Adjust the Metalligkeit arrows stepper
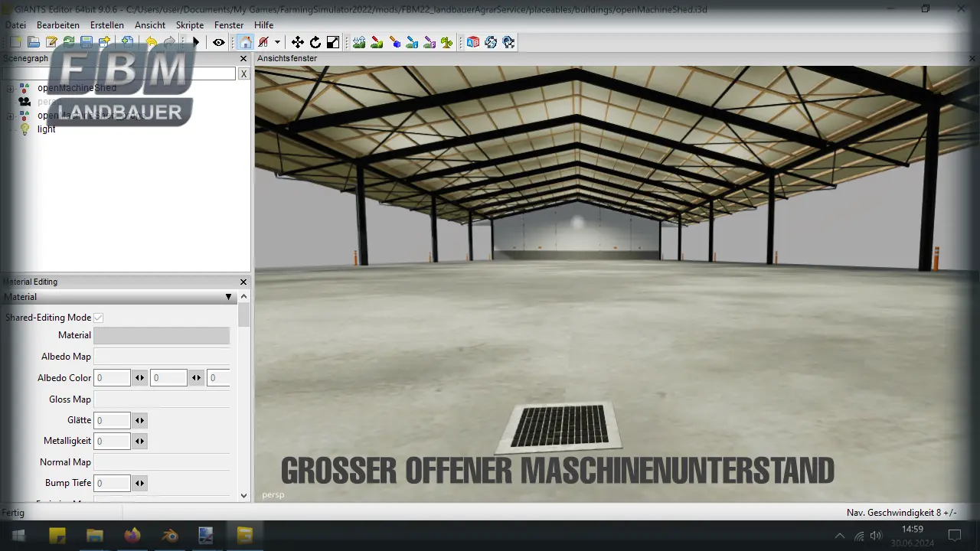This screenshot has height=551, width=980. [x=139, y=441]
